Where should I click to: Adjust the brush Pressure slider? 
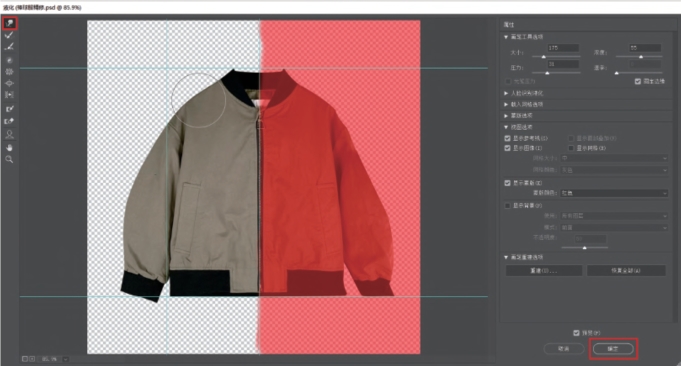547,73
